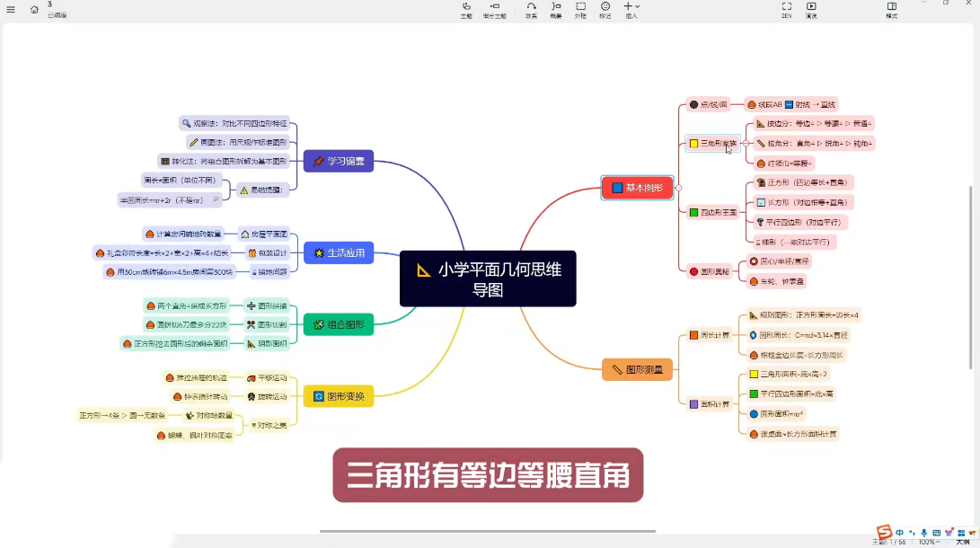
Task: Click the vertical scrollbar on right edge
Action: [971, 270]
